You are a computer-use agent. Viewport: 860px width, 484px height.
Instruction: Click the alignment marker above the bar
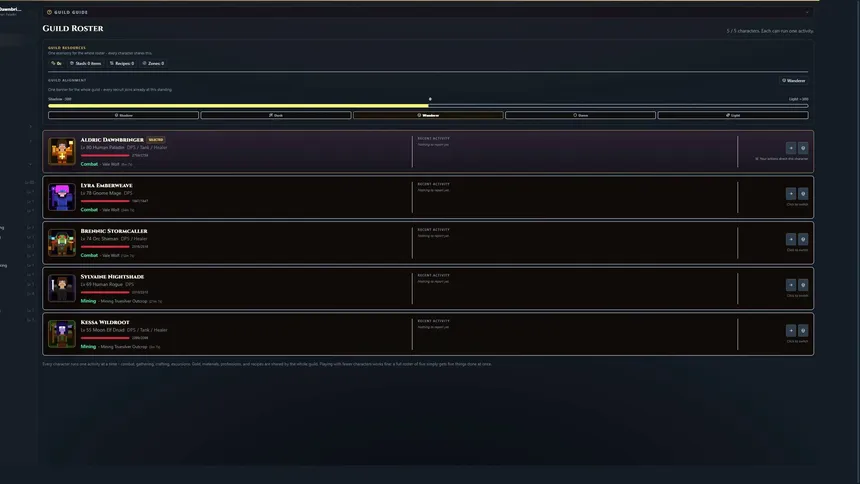430,99
